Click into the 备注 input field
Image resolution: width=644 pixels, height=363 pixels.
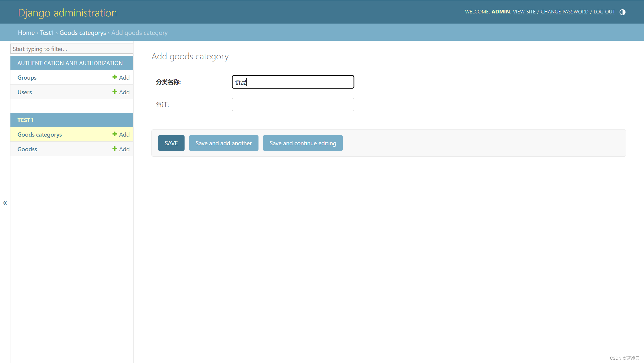point(293,105)
